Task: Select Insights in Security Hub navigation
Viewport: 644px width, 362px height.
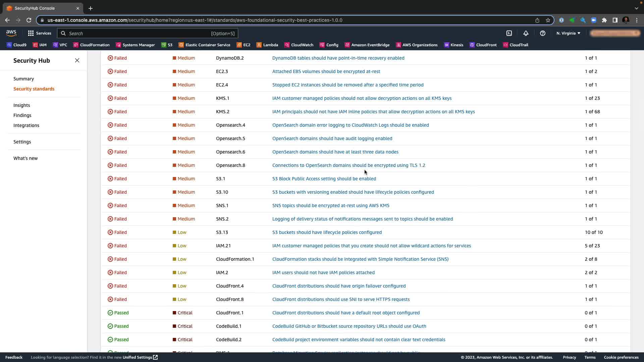Action: pyautogui.click(x=21, y=105)
